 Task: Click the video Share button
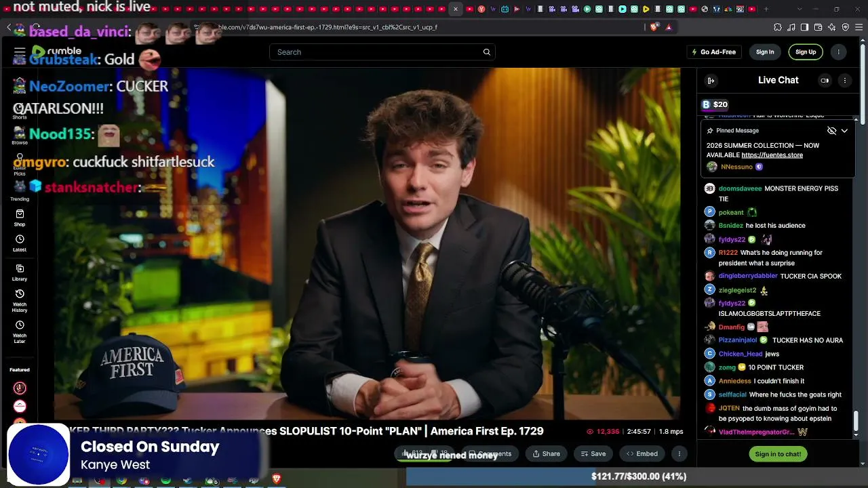(x=547, y=454)
